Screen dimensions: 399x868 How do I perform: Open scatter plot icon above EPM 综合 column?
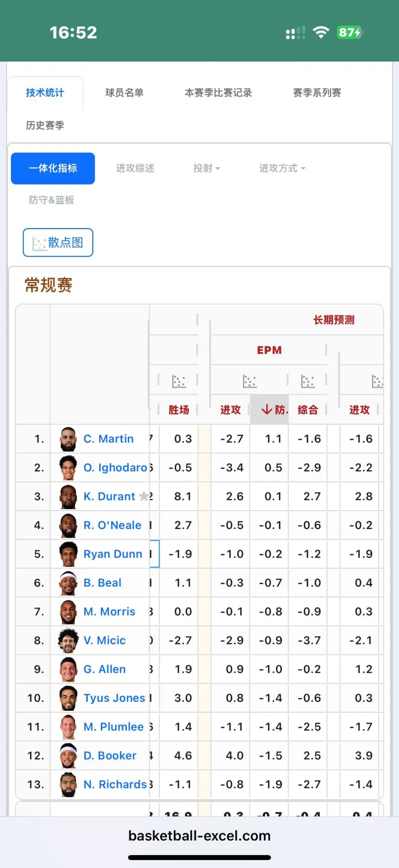point(308,381)
